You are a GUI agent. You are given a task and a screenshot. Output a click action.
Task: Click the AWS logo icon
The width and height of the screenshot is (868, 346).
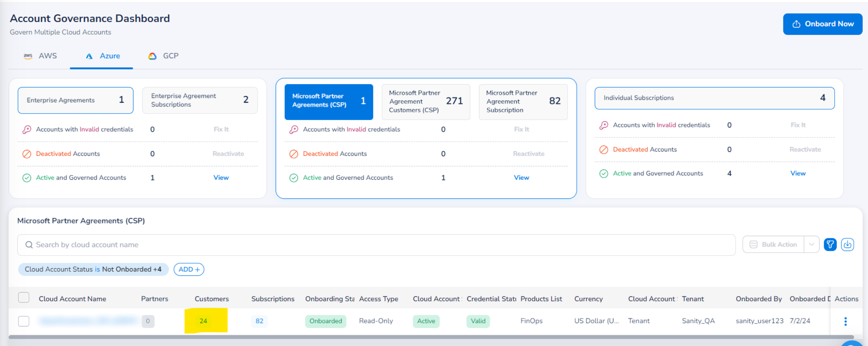point(28,56)
